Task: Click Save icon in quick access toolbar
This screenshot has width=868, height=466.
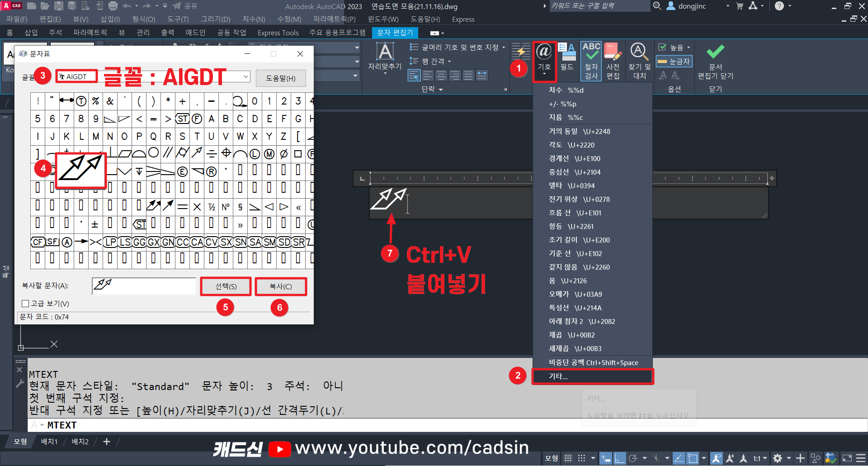Action: (x=58, y=6)
